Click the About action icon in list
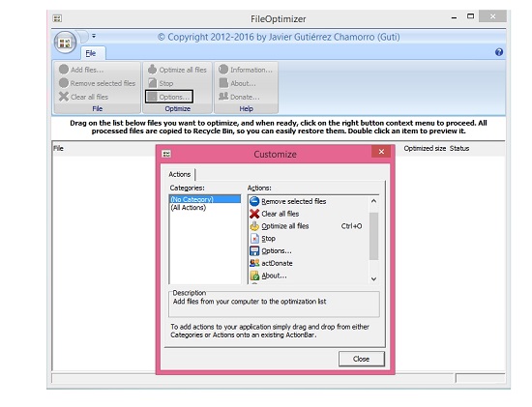The width and height of the screenshot is (532, 407). coord(254,276)
